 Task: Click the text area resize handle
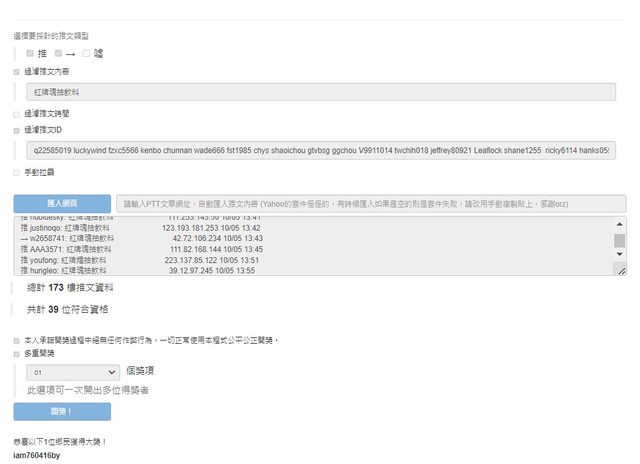point(621,271)
